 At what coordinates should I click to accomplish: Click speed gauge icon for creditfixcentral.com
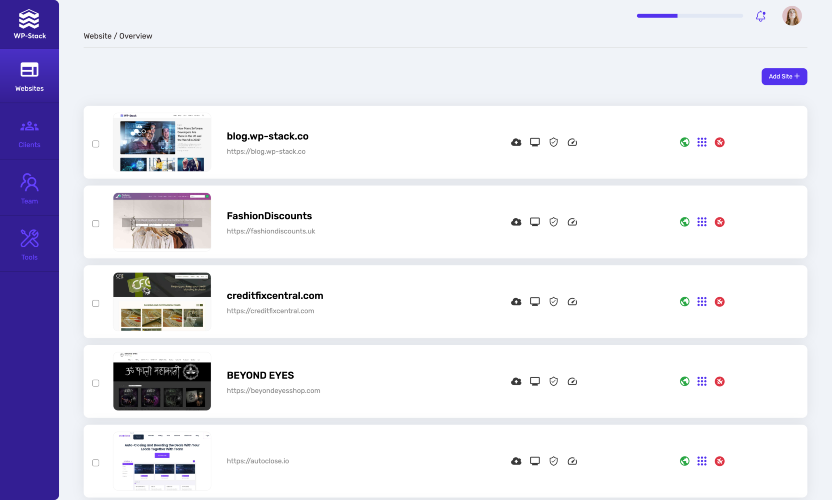pyautogui.click(x=572, y=301)
